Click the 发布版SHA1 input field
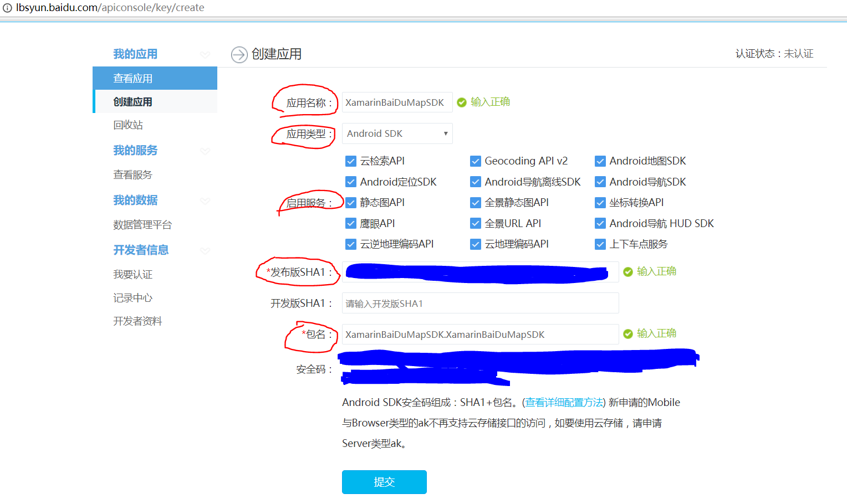 click(x=481, y=272)
